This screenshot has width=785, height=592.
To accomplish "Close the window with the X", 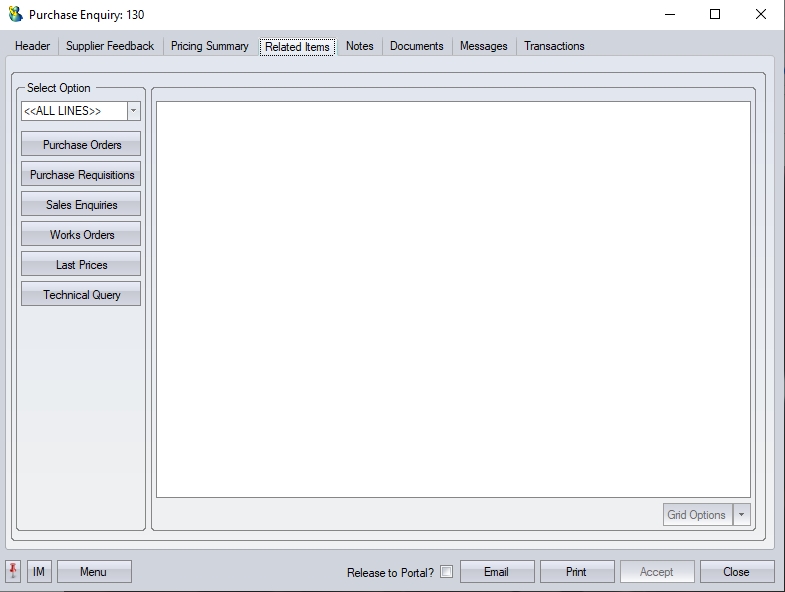I will pos(760,14).
